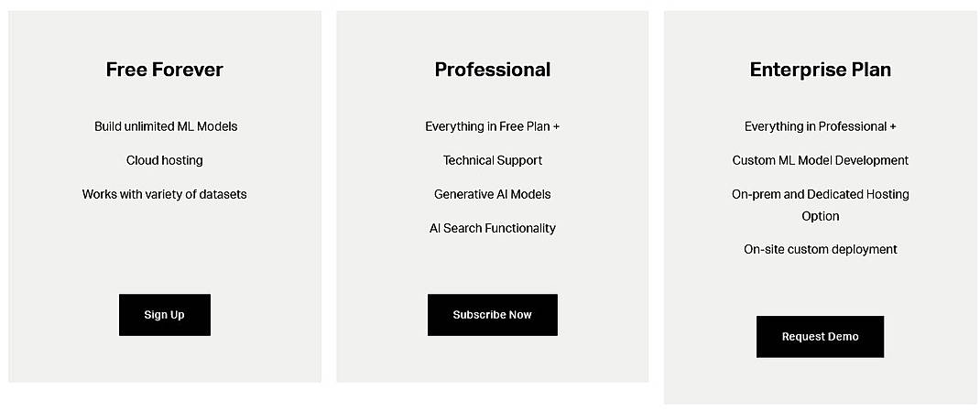The height and width of the screenshot is (412, 980).
Task: Click 'Works with variety of datasets' text
Action: pos(164,194)
